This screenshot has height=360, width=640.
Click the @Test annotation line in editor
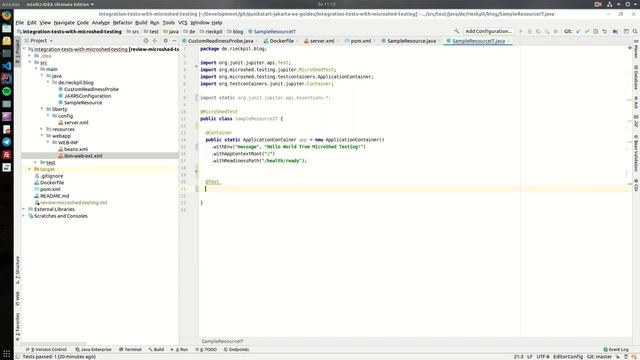click(213, 182)
